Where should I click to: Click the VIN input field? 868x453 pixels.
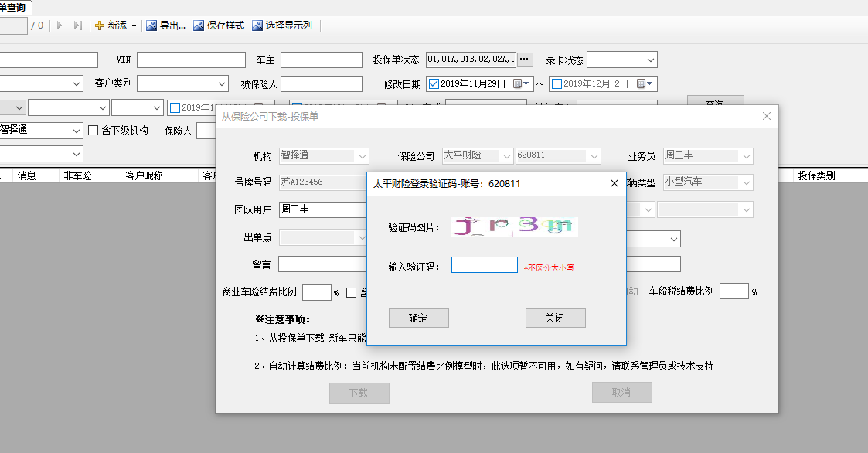coord(191,60)
